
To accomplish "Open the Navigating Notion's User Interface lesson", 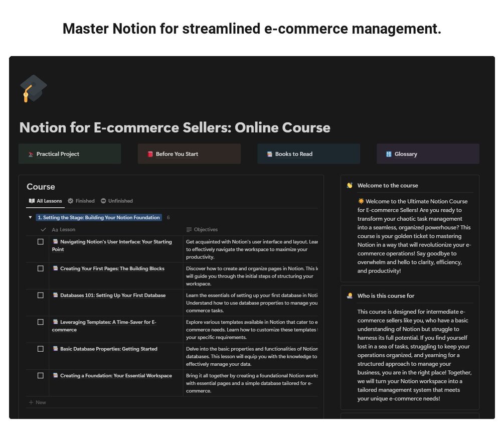I will tap(112, 245).
